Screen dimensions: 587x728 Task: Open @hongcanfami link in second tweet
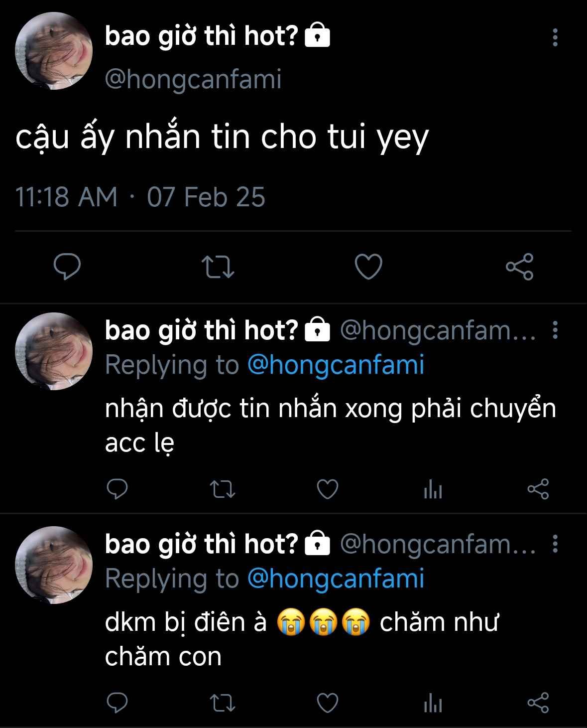[x=336, y=365]
